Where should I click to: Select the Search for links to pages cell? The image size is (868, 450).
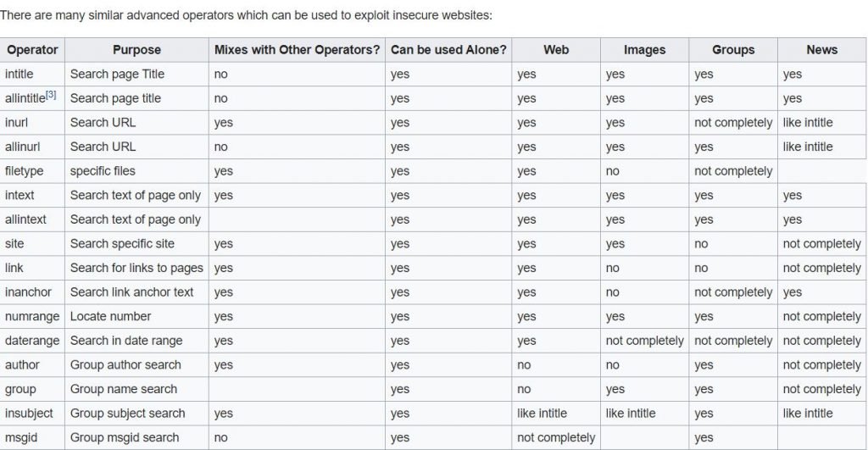[x=136, y=268]
